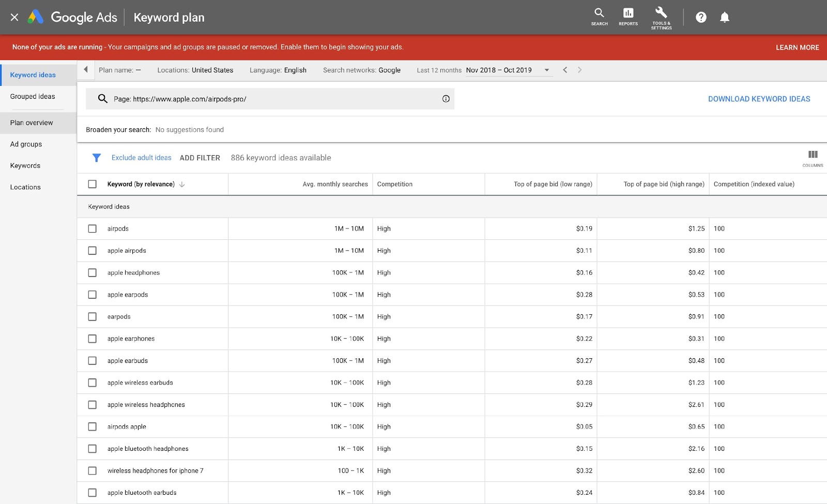Click the blue filter funnel icon
Image resolution: width=827 pixels, height=504 pixels.
coord(96,158)
